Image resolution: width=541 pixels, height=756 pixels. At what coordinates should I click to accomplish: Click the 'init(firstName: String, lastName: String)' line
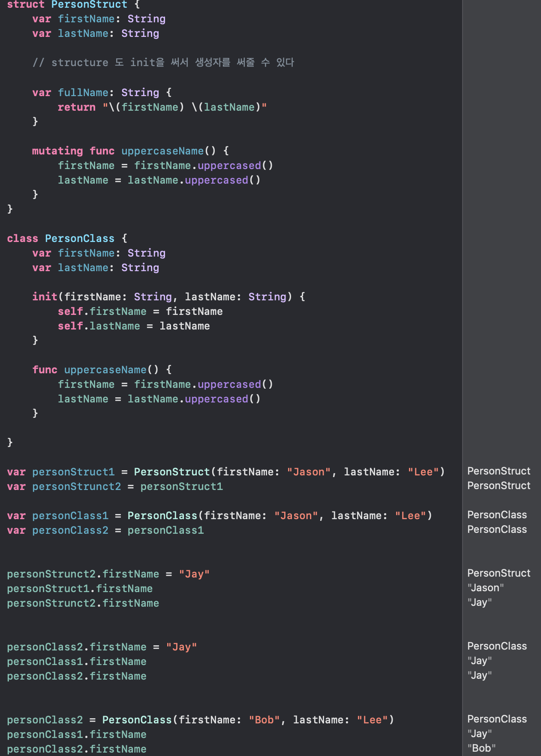pyautogui.click(x=169, y=297)
